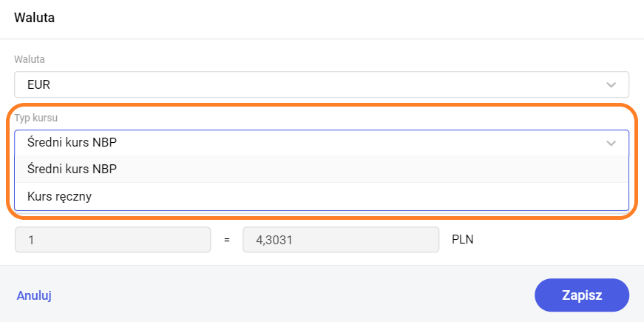This screenshot has width=644, height=322.
Task: Collapse the Typ kursu combo box
Action: coord(321,143)
